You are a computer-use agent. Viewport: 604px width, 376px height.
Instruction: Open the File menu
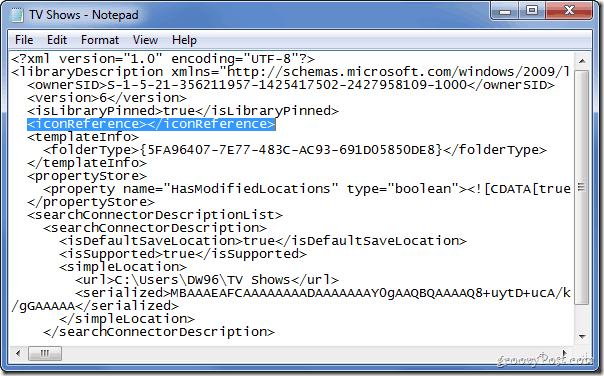tap(24, 40)
